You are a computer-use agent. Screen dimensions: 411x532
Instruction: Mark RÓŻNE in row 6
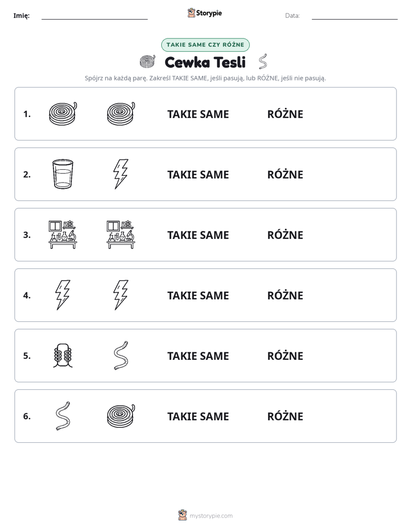pyautogui.click(x=285, y=416)
